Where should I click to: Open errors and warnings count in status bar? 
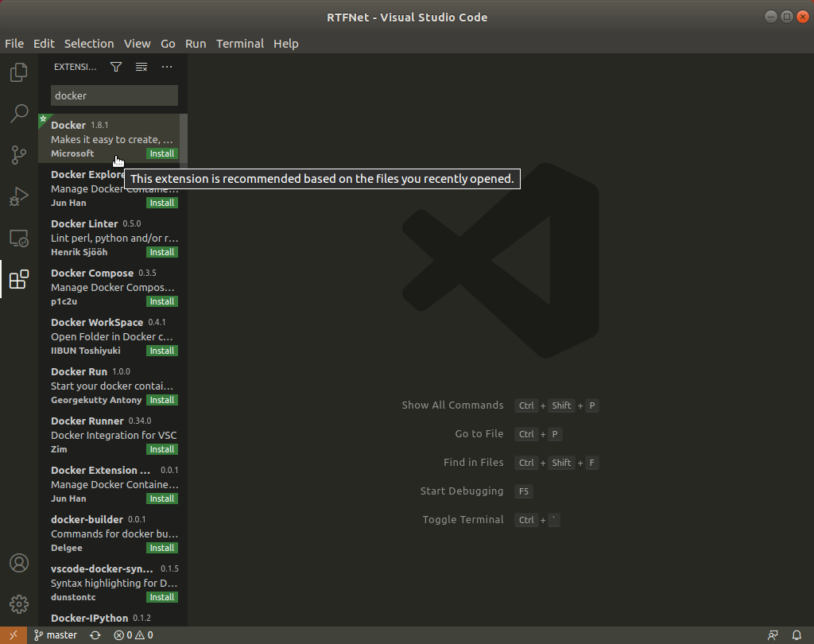[134, 635]
